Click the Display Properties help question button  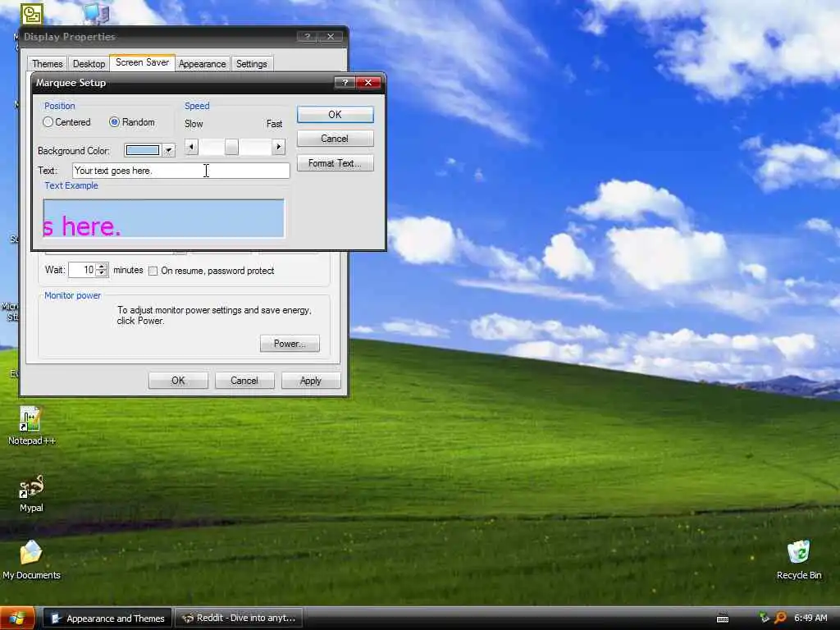click(x=307, y=36)
